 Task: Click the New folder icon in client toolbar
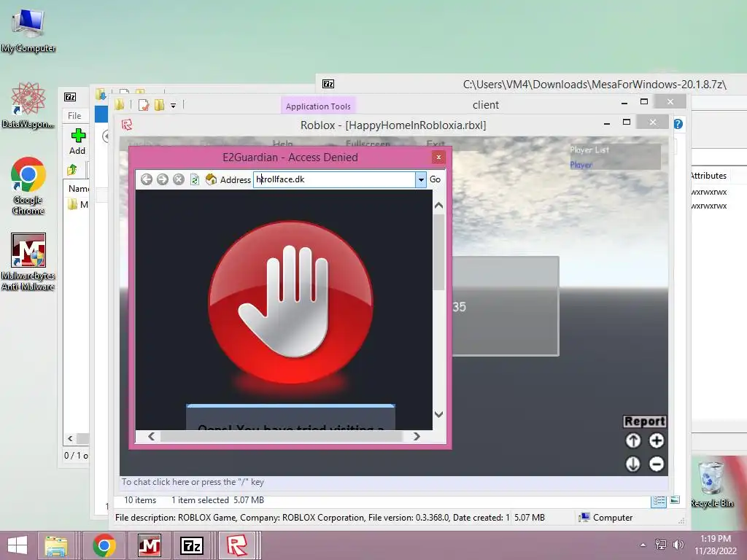pyautogui.click(x=159, y=105)
